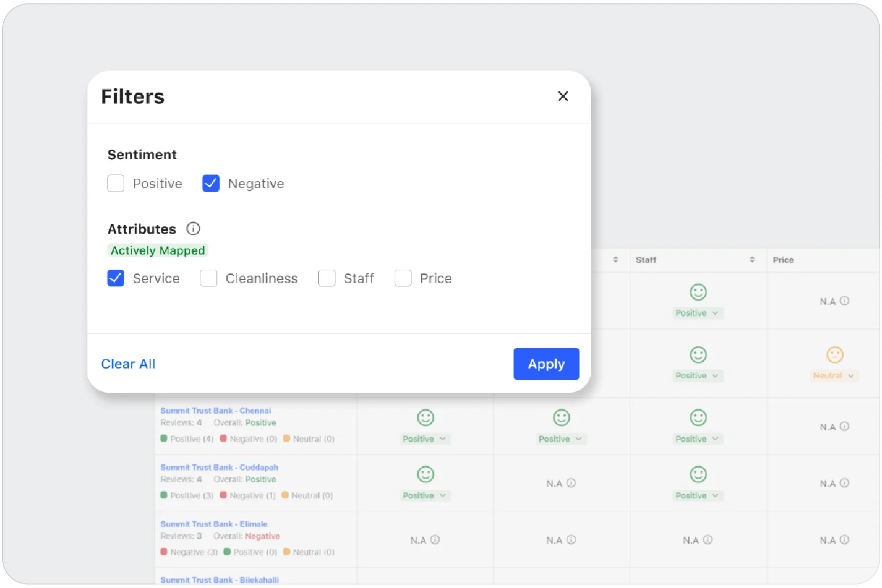This screenshot has width=882, height=588.
Task: Click the Staff column header
Action: [x=646, y=260]
